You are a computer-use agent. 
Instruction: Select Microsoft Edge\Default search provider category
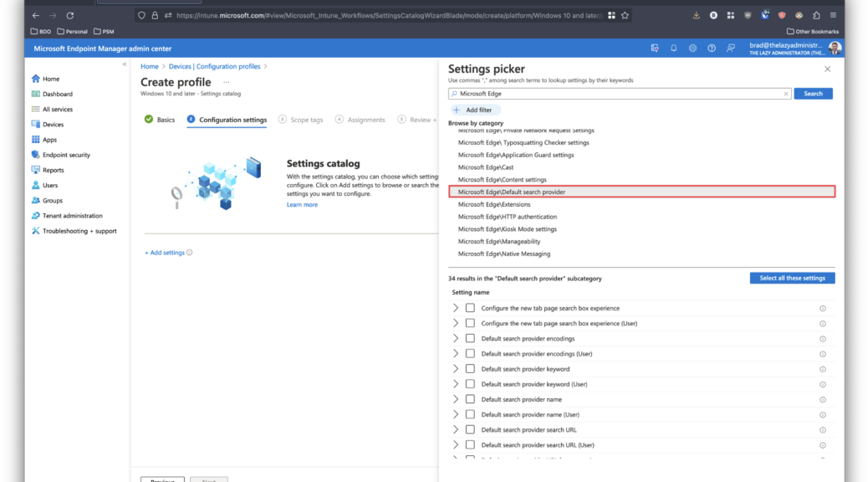click(641, 192)
